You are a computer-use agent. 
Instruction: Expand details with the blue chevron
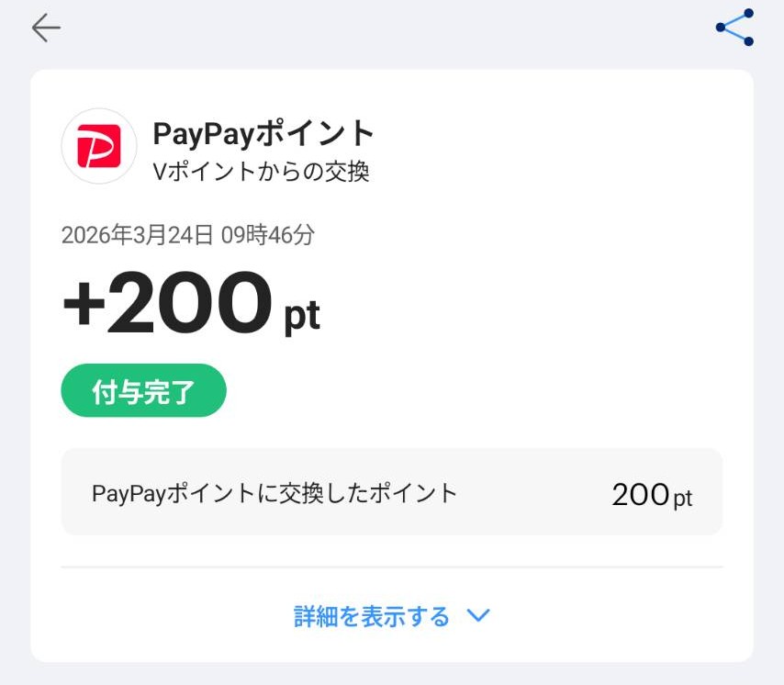coord(478,616)
